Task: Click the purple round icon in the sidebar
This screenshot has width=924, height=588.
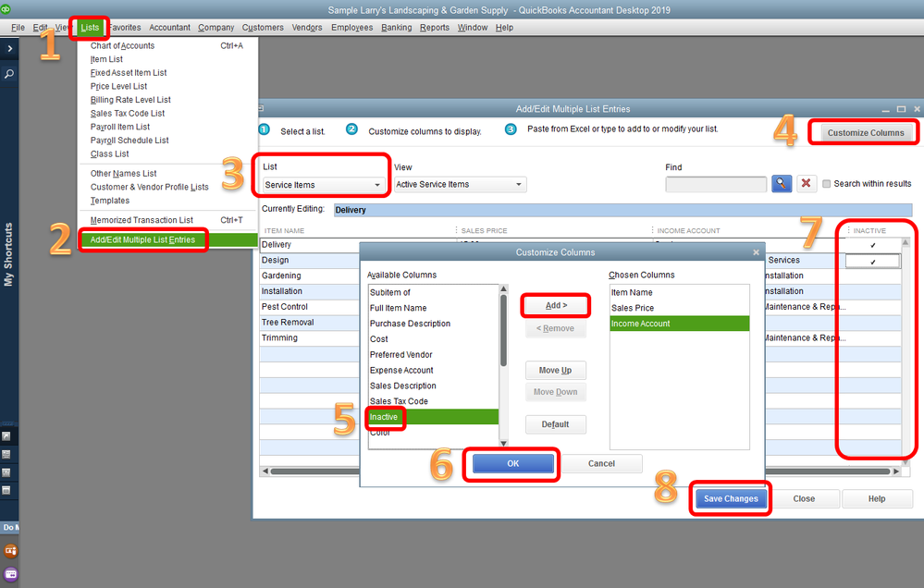Action: coord(10,574)
